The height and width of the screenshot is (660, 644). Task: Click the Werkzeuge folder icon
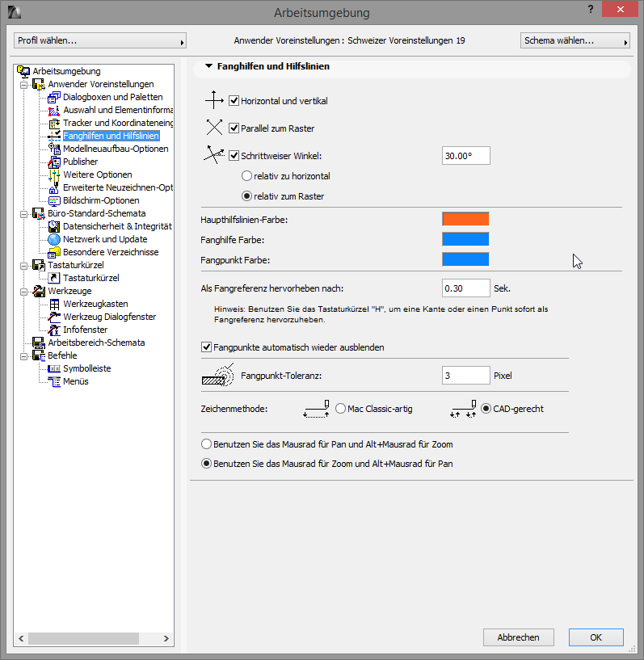[x=39, y=291]
